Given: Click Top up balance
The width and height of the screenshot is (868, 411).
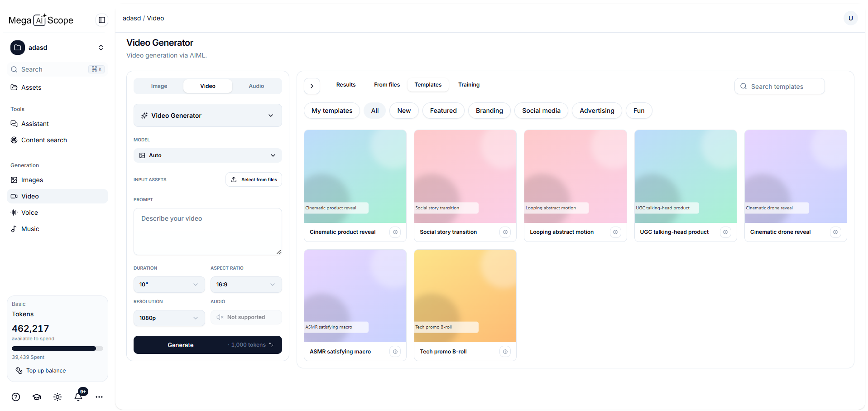Looking at the screenshot, I should point(41,371).
